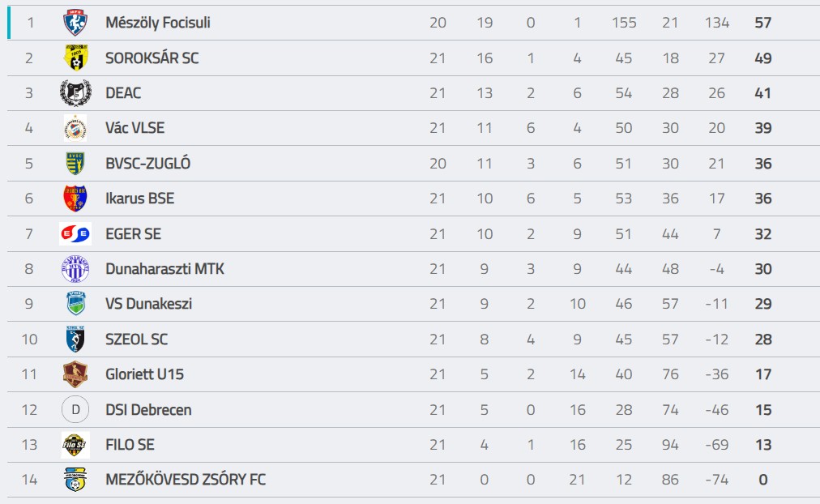820x504 pixels.
Task: Click the Gloriett U15 emblem
Action: (x=75, y=374)
